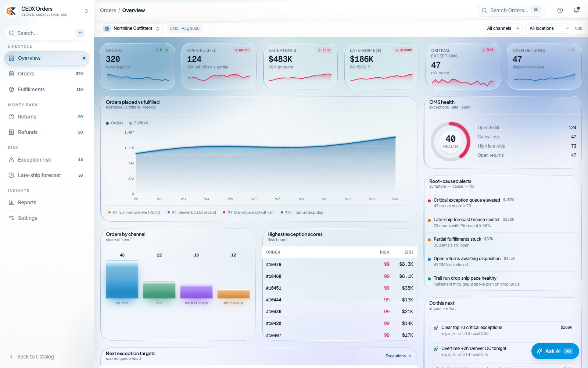
Task: Open the help question mark icon
Action: click(560, 10)
